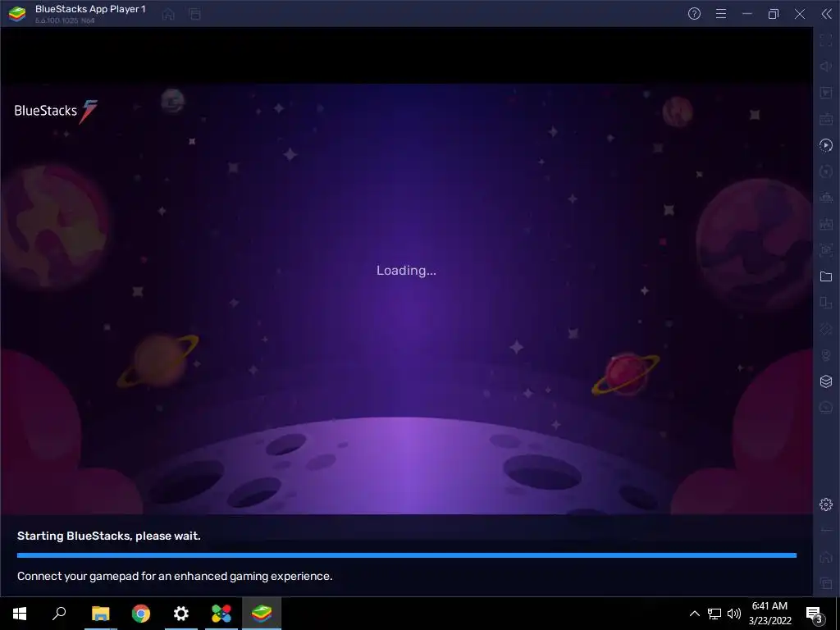The image size is (840, 630).
Task: Click the BlueStacks icon on the taskbar
Action: (x=262, y=614)
